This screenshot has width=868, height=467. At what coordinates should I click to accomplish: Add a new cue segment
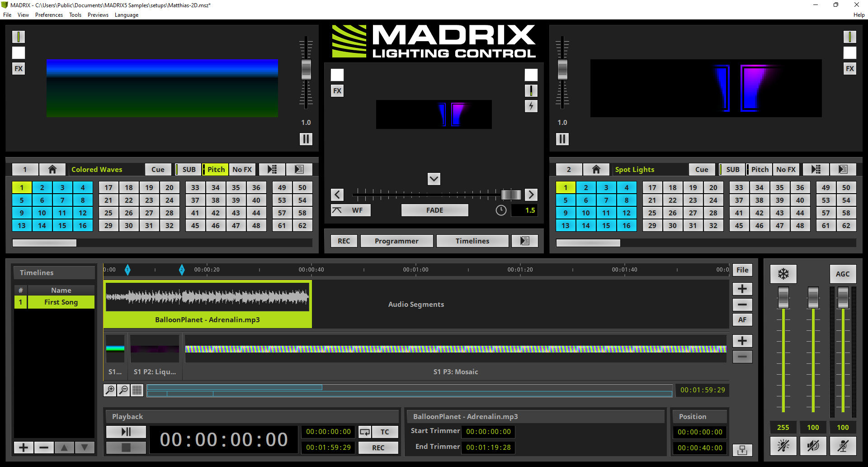742,341
